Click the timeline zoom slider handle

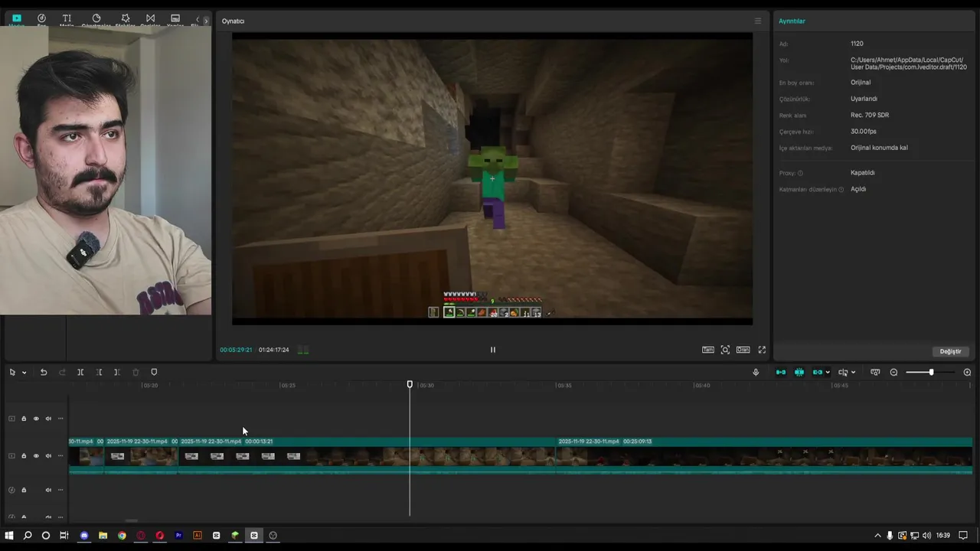click(x=931, y=373)
